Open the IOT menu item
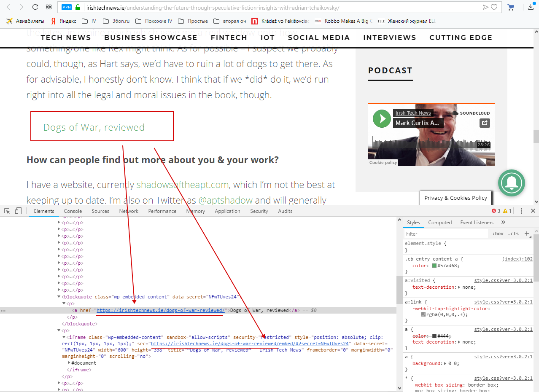 coord(267,38)
